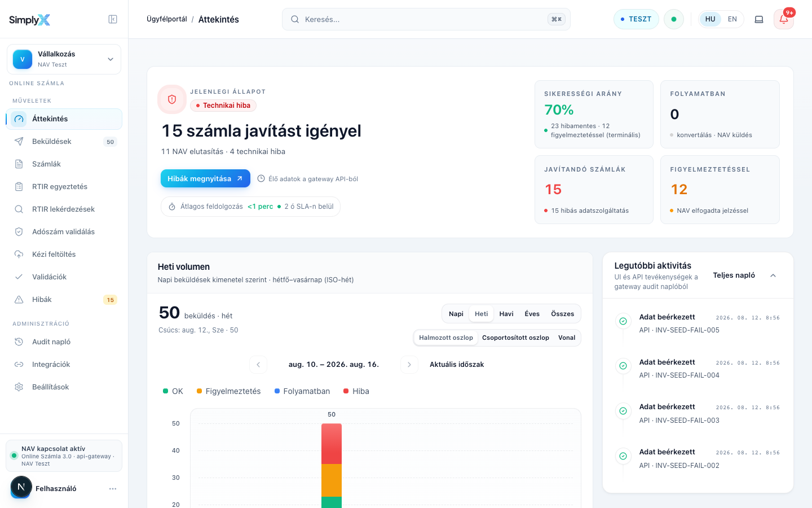The width and height of the screenshot is (812, 508).
Task: Click the Ügyfélportál breadcrumb link
Action: pyautogui.click(x=167, y=19)
